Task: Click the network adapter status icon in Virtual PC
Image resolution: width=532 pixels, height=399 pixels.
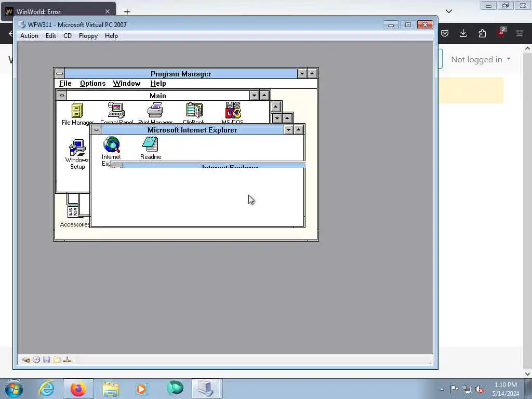Action: (x=67, y=360)
